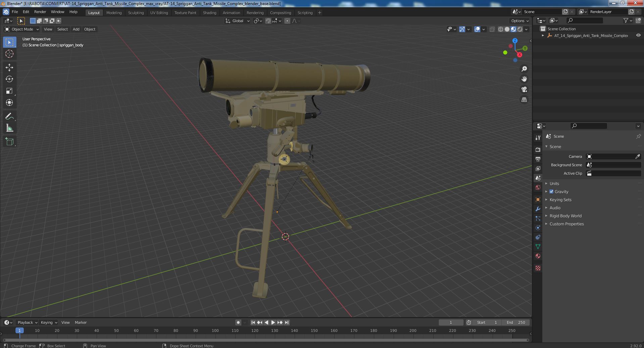
Task: Open Physics properties tab
Action: tap(538, 228)
